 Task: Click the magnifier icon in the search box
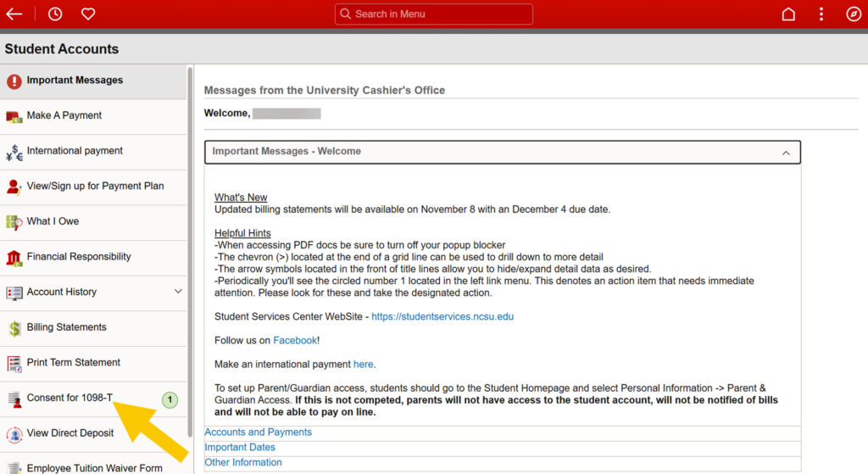coord(346,14)
